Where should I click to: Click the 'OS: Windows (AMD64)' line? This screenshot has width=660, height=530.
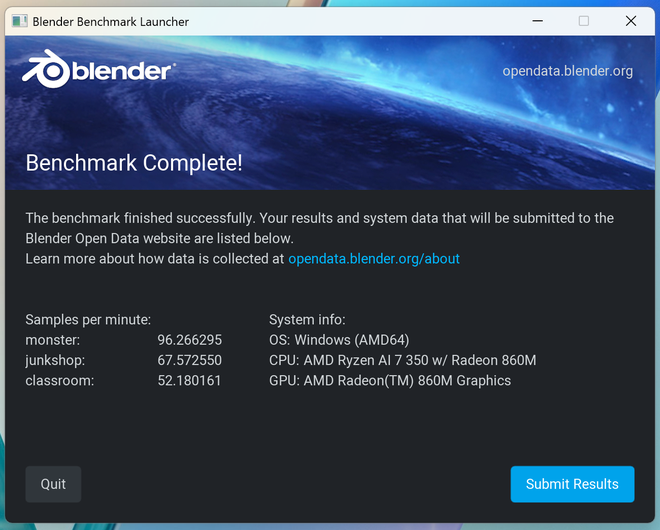tap(339, 340)
